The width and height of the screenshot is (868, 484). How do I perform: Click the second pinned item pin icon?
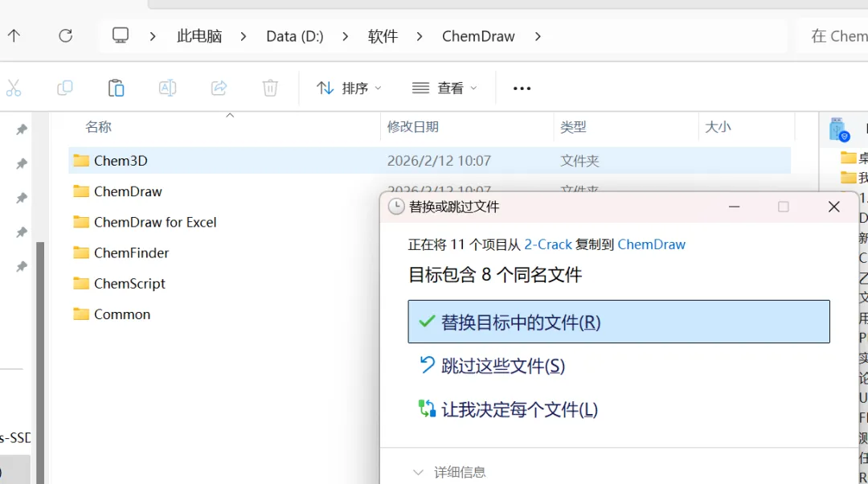pos(22,164)
